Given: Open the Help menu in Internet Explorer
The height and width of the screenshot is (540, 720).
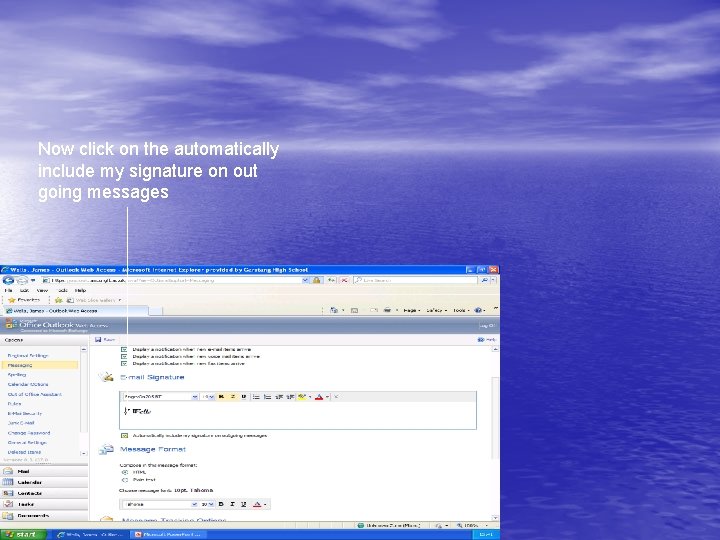Looking at the screenshot, I should click(80, 290).
